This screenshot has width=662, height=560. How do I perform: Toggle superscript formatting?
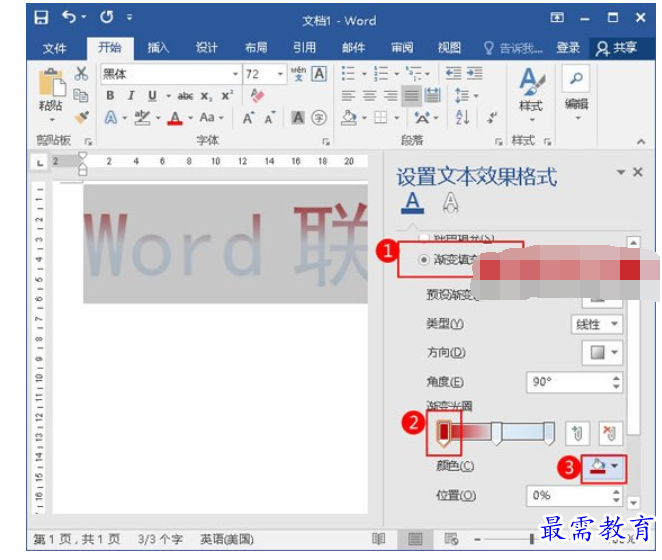tap(227, 96)
